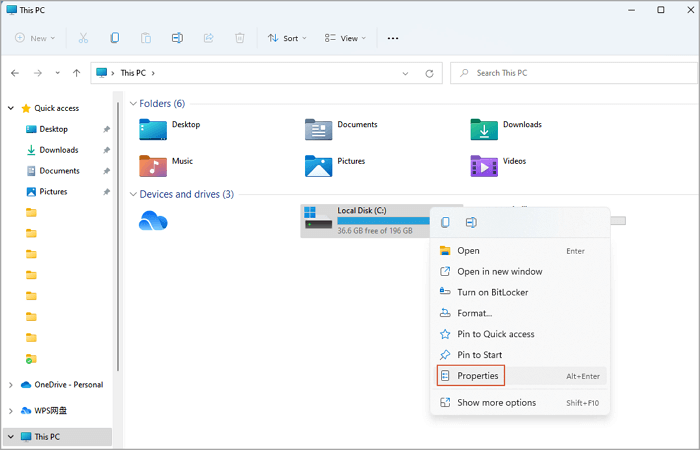Viewport: 700px width, 450px height.
Task: Click the Copy icon in the toolbar
Action: 114,38
